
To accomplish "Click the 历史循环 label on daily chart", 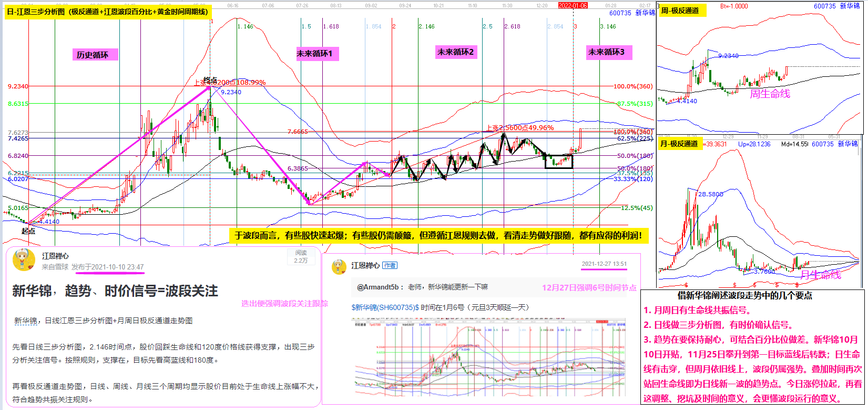I will click(93, 55).
